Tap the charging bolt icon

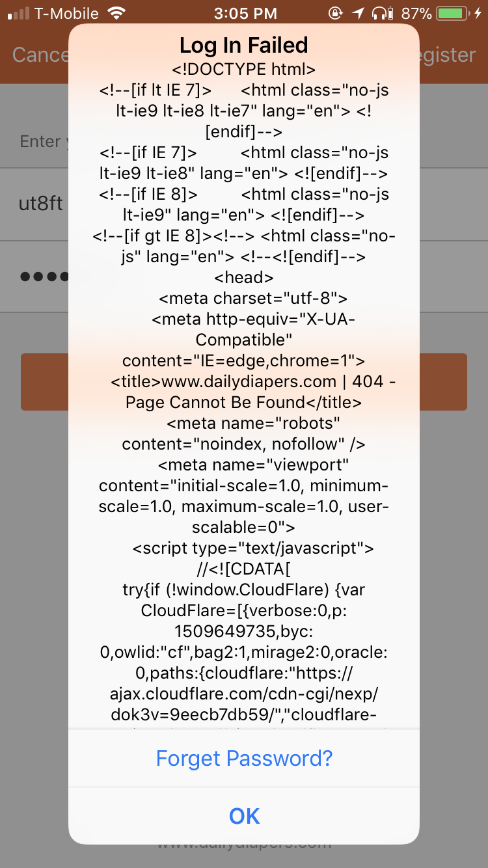tap(478, 13)
